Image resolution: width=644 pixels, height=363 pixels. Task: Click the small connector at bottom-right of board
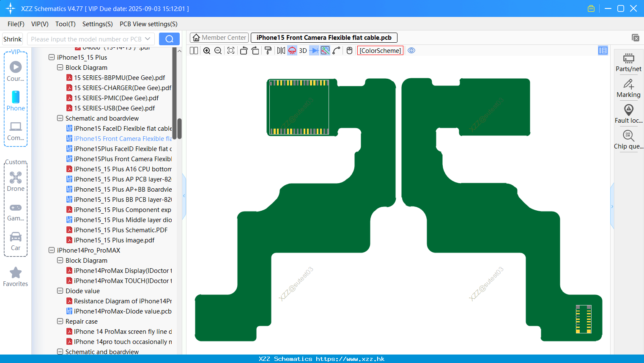[584, 319]
